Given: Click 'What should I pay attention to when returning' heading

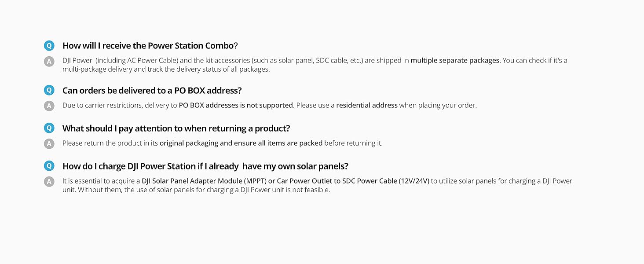Looking at the screenshot, I should 176,128.
